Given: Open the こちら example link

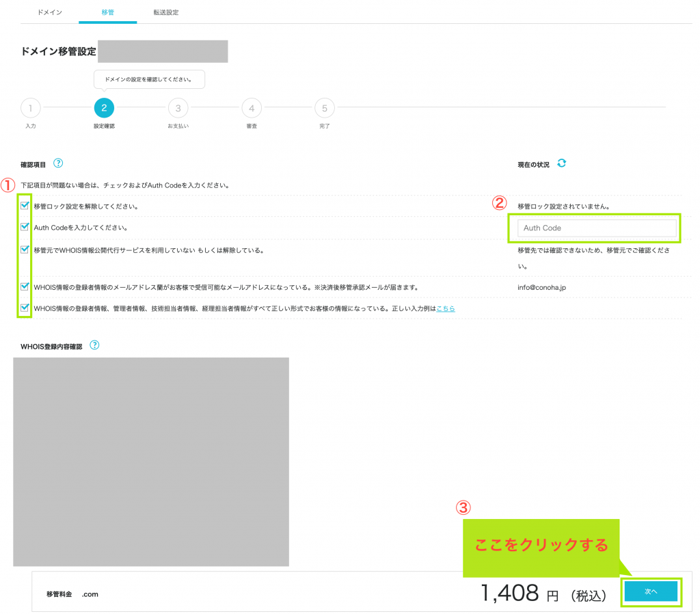Looking at the screenshot, I should [446, 308].
